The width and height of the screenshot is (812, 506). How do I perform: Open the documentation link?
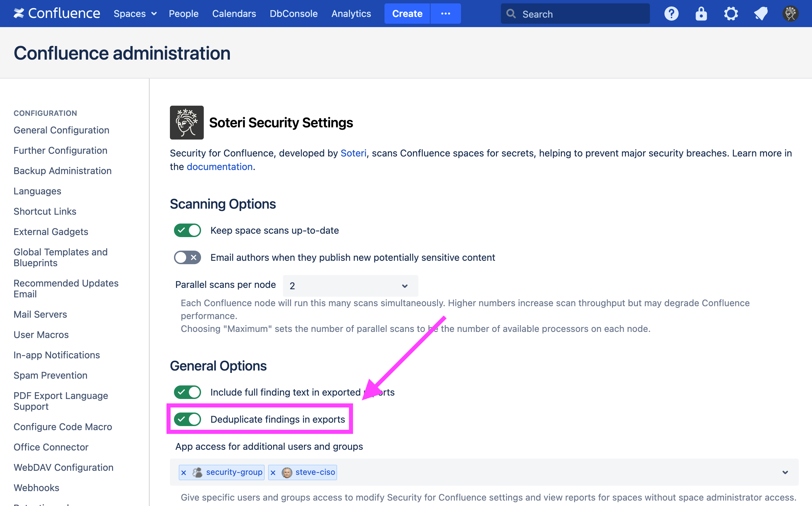pyautogui.click(x=219, y=166)
